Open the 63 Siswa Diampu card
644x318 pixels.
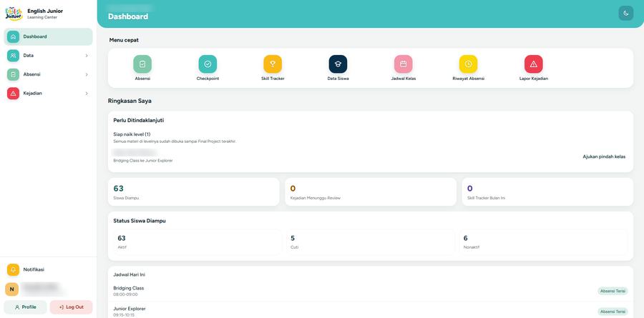coord(193,192)
